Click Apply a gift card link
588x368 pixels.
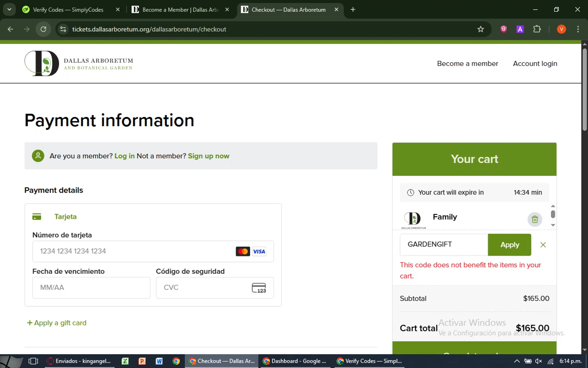point(56,323)
